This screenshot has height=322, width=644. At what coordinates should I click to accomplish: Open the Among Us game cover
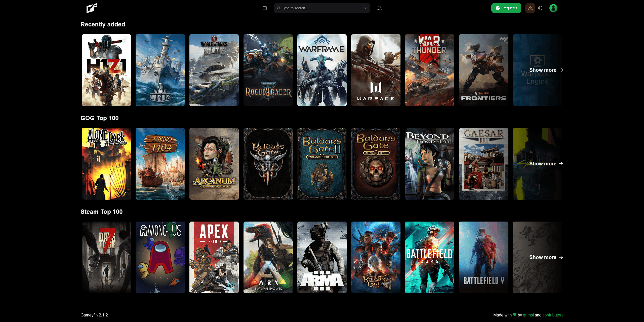[x=160, y=257]
